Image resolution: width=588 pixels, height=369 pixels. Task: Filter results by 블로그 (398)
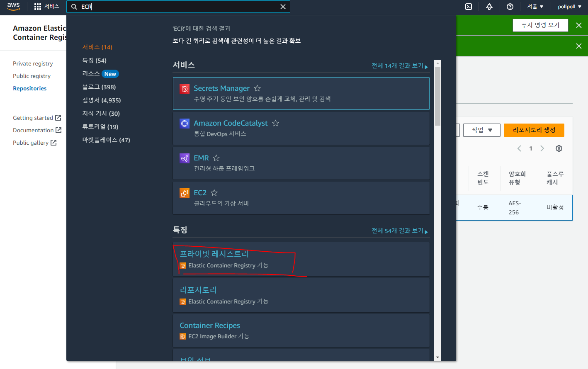point(99,87)
